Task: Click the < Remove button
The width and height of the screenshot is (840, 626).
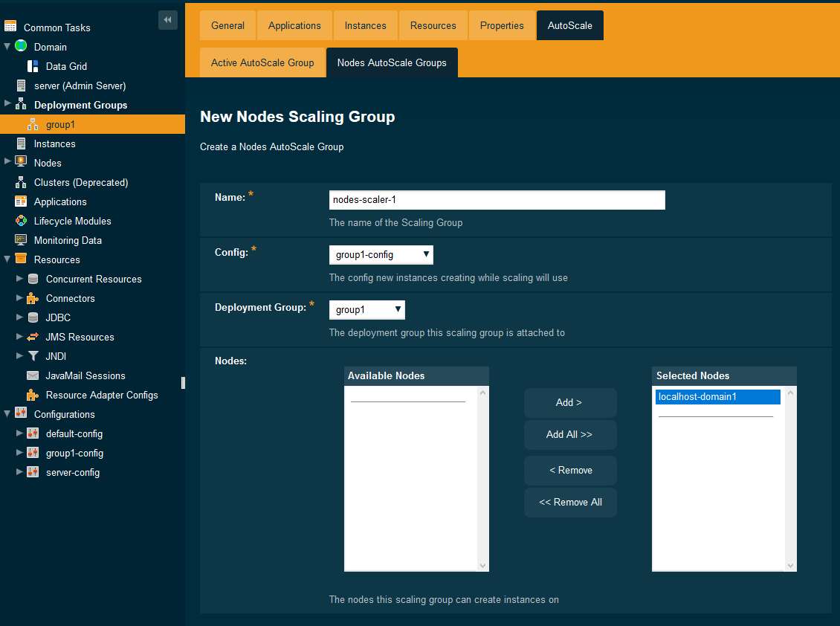Action: [570, 471]
